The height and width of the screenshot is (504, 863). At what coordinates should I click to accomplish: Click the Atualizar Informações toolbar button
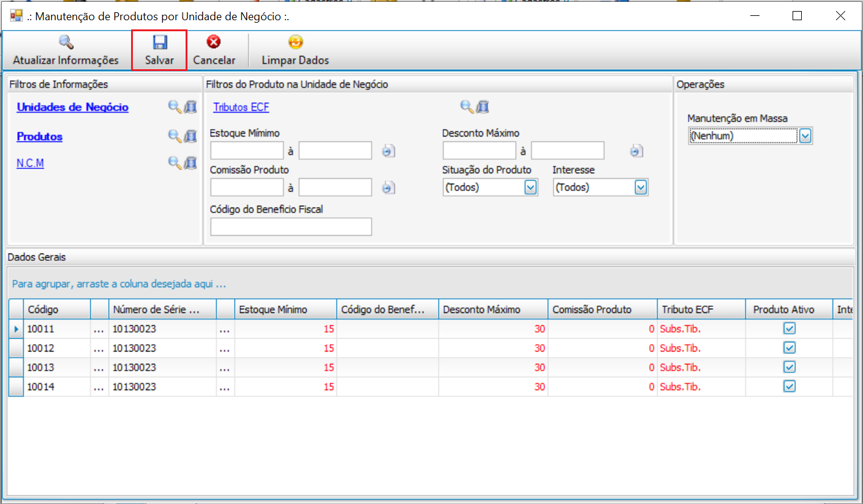(x=66, y=51)
